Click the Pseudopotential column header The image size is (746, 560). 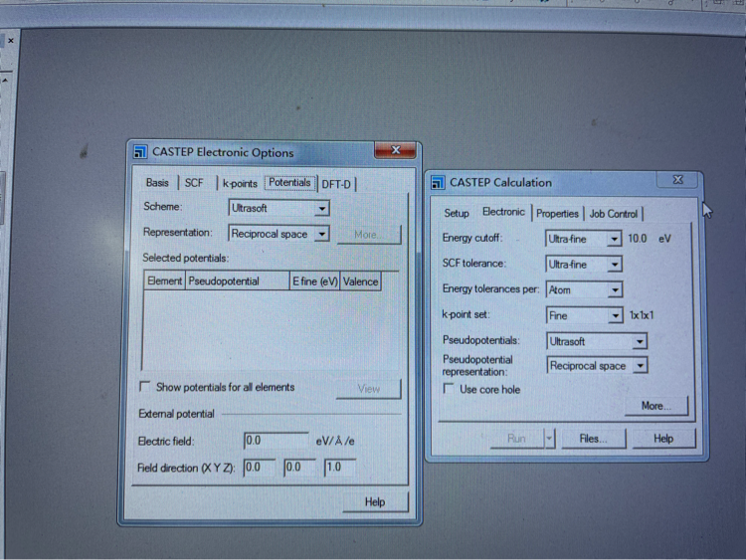pos(238,281)
